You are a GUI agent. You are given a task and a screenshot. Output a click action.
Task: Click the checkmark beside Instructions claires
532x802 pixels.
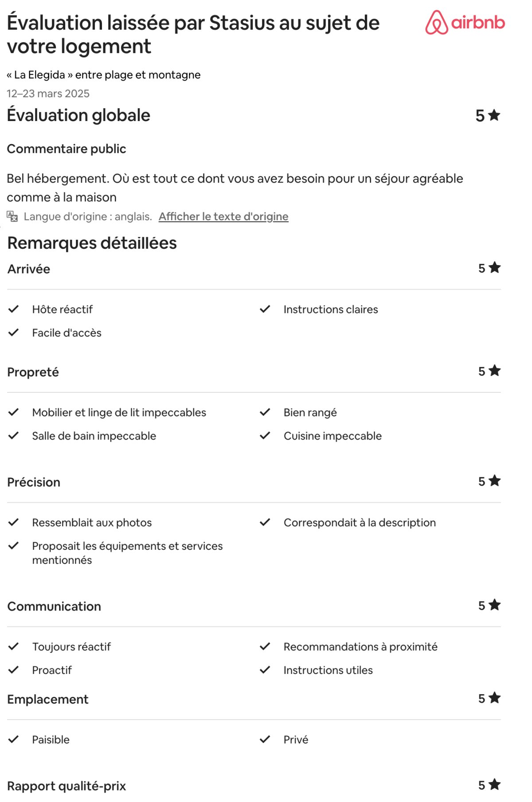click(265, 309)
